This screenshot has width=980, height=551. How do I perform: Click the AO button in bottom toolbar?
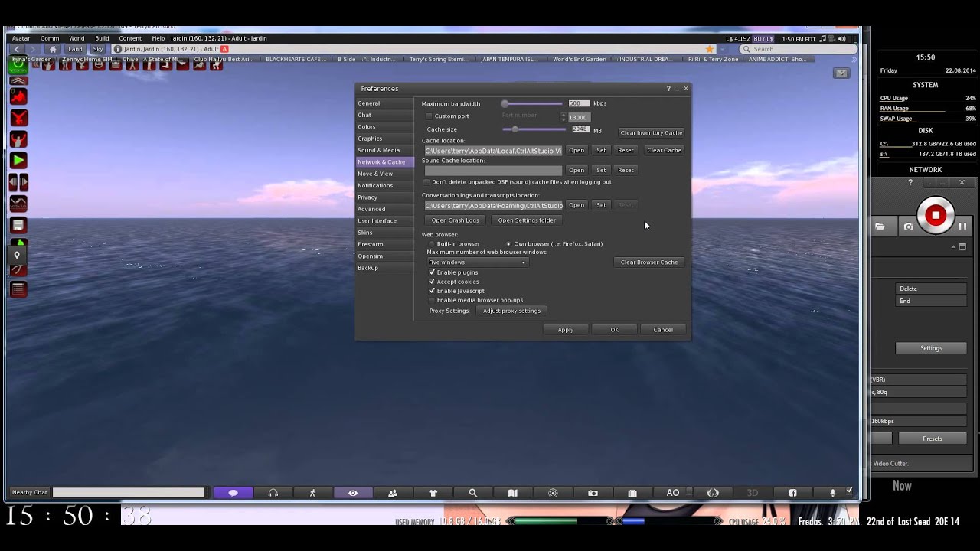pos(673,493)
